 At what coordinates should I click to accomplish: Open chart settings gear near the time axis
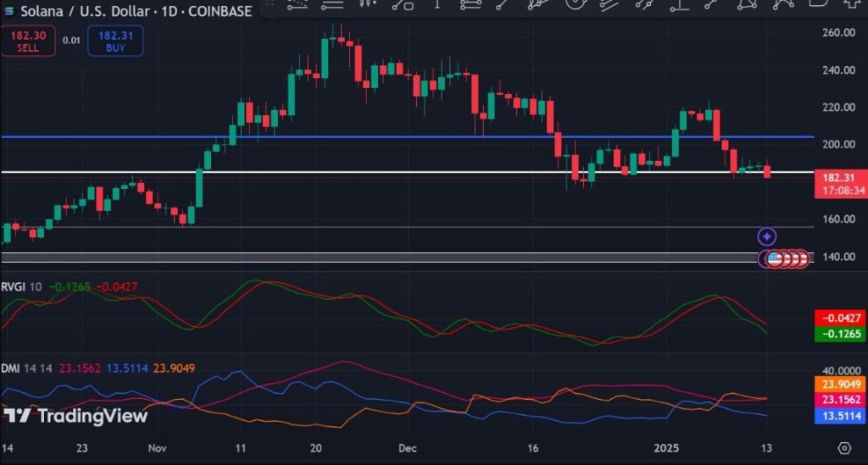point(844,448)
